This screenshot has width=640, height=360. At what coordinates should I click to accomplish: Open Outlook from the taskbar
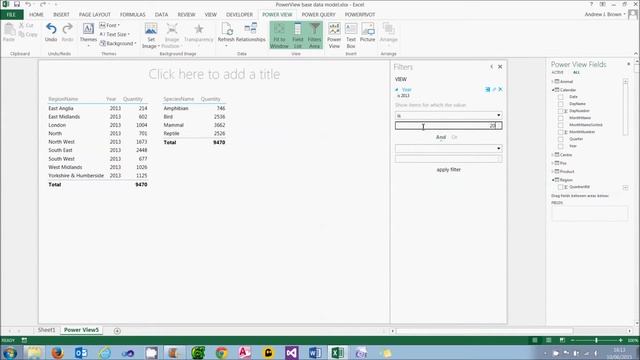(81, 353)
